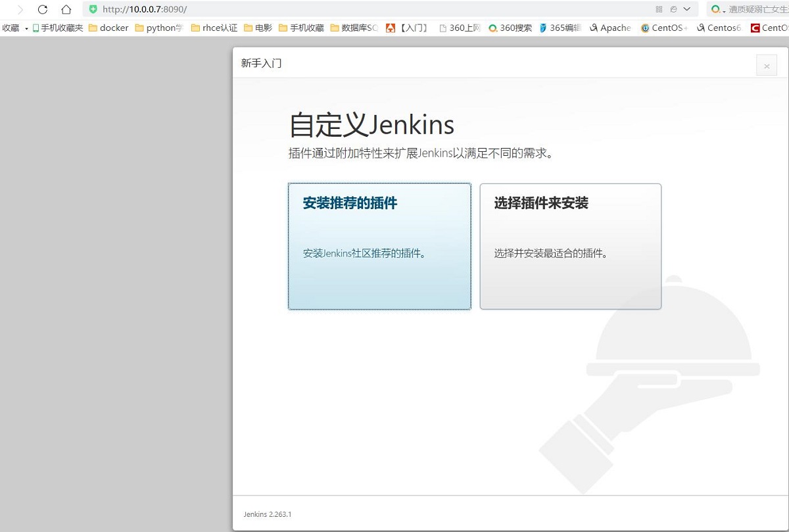Choose 安装推荐的插件 to install suggested plugins
This screenshot has height=532, width=789.
(x=379, y=246)
